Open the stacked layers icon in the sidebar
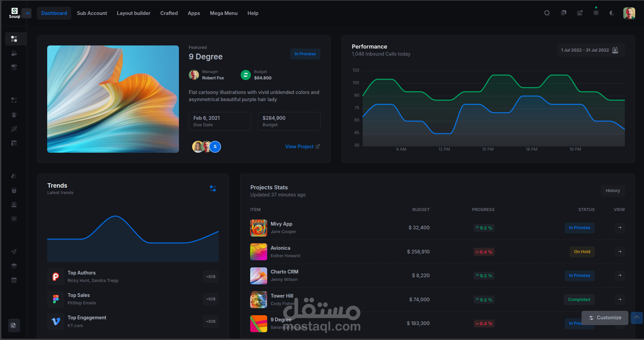This screenshot has height=340, width=644. click(x=14, y=266)
